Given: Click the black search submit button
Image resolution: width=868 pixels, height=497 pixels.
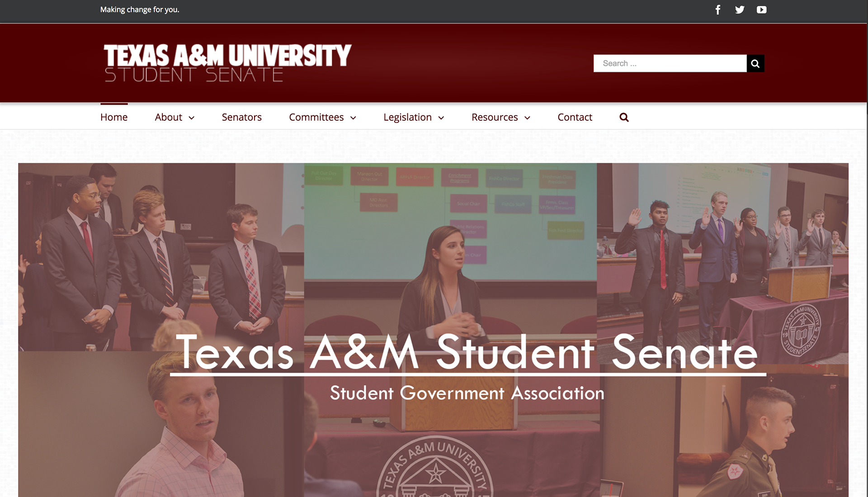Looking at the screenshot, I should 755,63.
